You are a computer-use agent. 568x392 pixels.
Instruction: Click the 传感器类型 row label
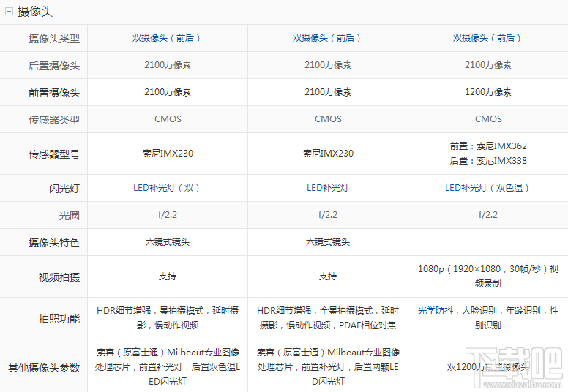pyautogui.click(x=54, y=120)
